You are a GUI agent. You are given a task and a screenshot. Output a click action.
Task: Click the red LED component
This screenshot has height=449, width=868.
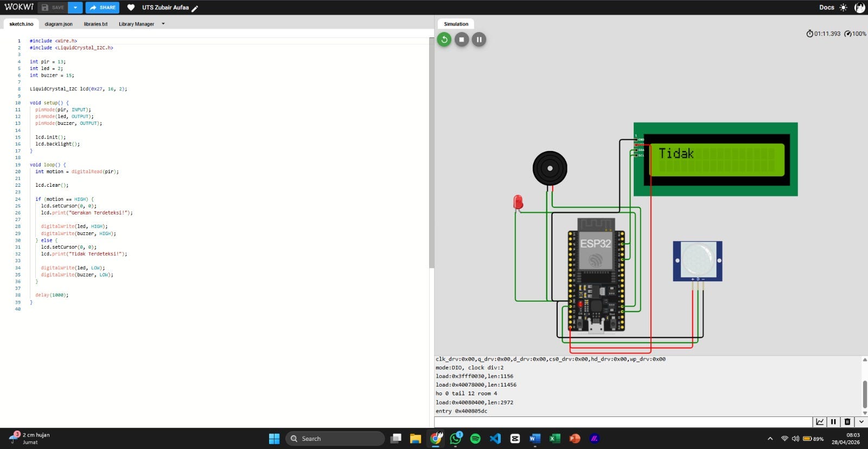[x=518, y=203]
